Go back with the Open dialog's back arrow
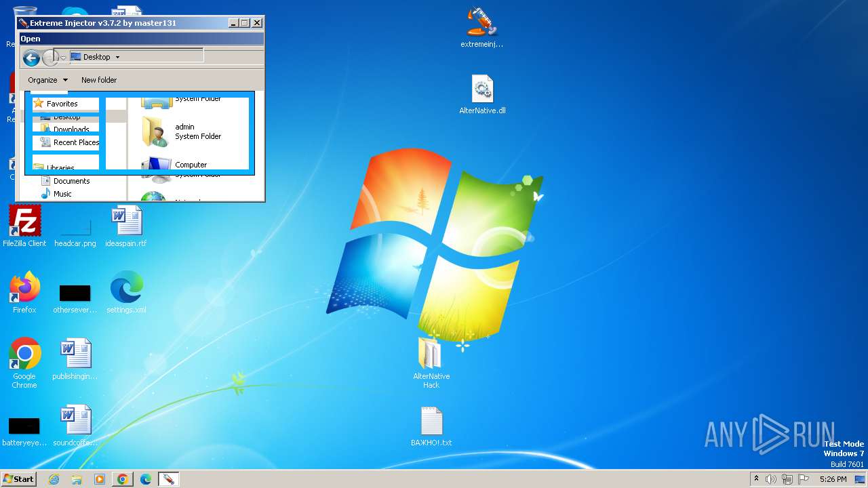Image resolution: width=868 pixels, height=488 pixels. [31, 58]
